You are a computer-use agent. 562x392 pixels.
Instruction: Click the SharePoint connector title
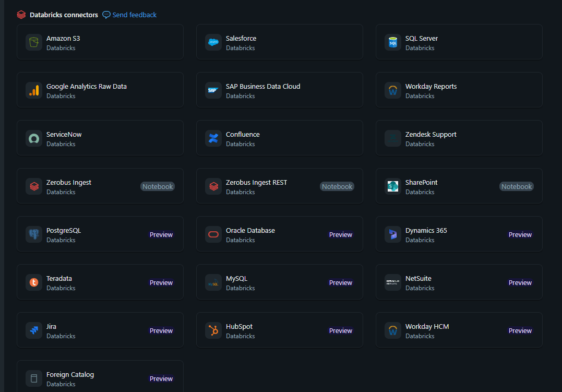point(421,183)
